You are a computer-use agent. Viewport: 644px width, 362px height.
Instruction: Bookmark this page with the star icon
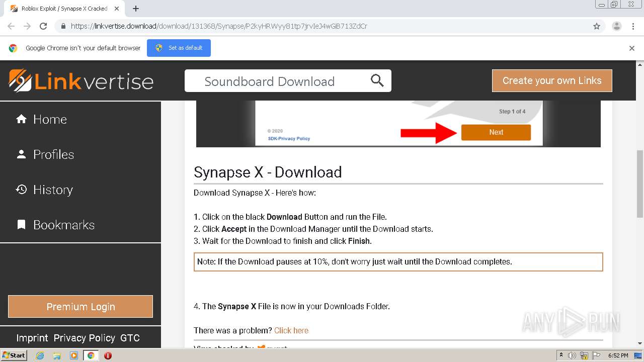pos(597,26)
